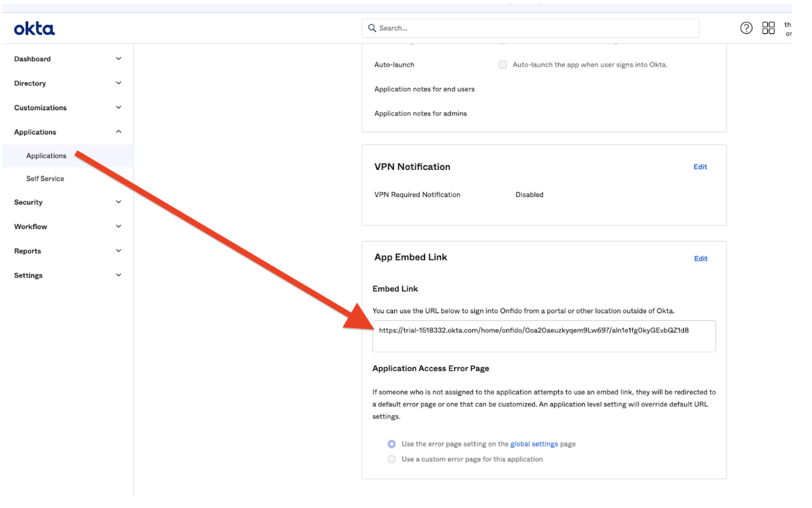Open the Workflow menu
This screenshot has width=812, height=508.
[x=67, y=226]
